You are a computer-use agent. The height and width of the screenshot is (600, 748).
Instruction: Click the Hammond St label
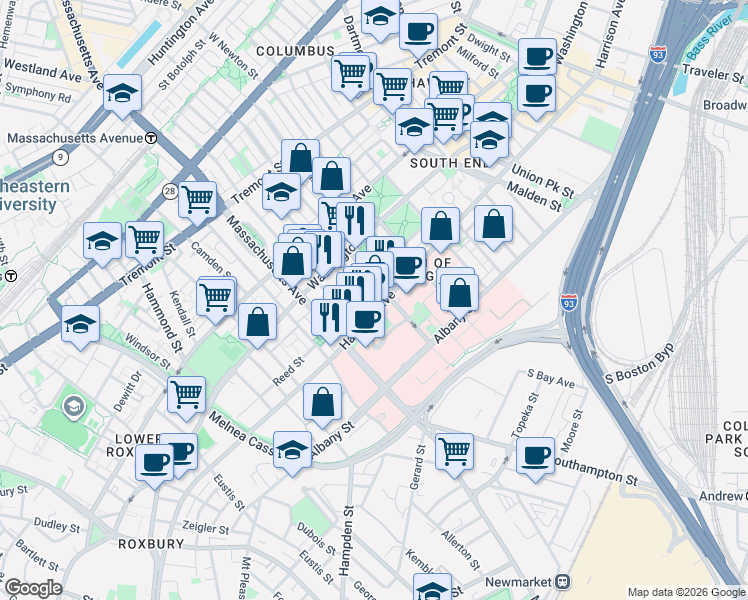pos(162,318)
